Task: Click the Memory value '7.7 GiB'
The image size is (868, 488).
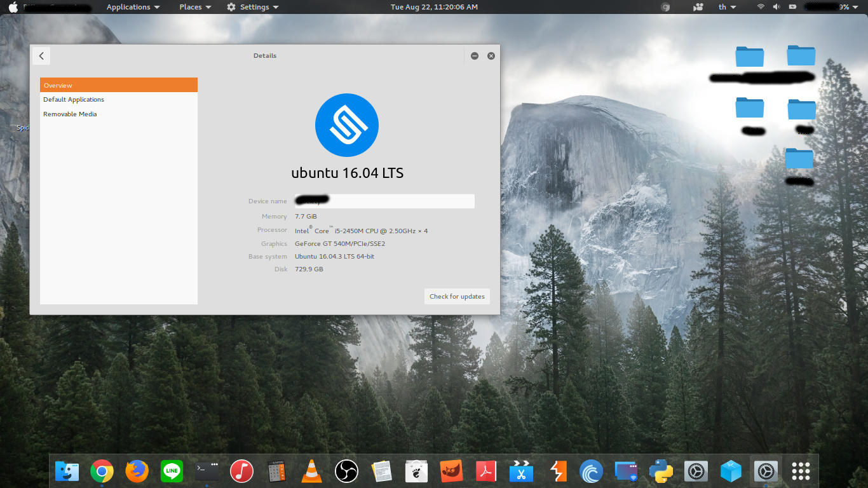Action: click(306, 217)
